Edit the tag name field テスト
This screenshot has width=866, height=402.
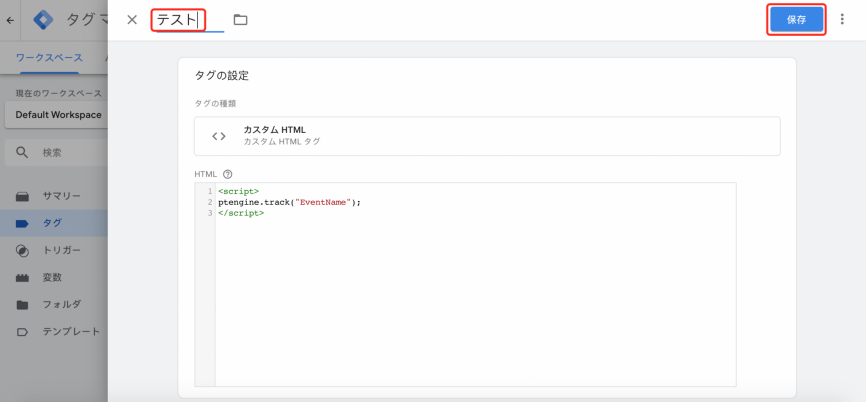pyautogui.click(x=190, y=20)
